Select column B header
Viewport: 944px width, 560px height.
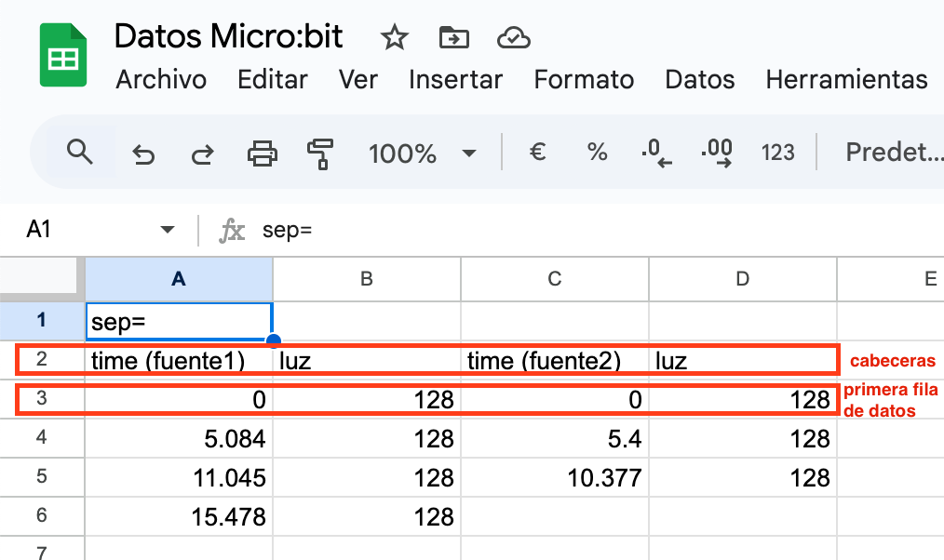coord(366,279)
